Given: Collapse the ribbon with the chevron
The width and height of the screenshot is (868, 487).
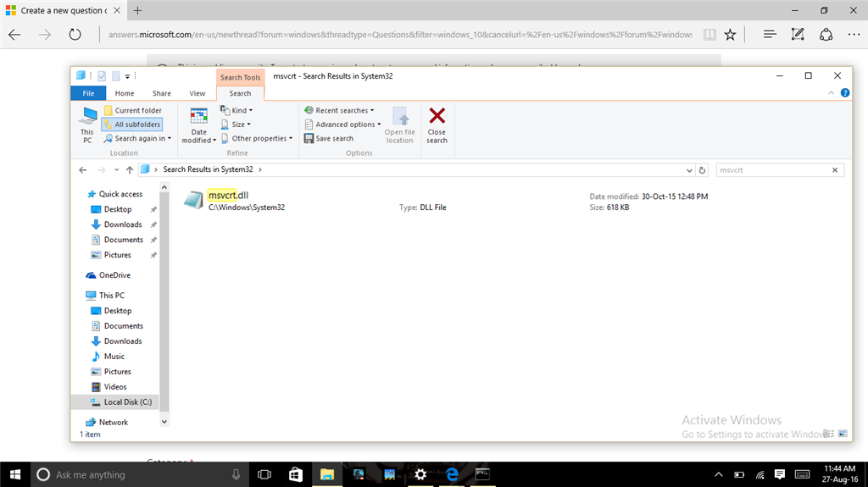Looking at the screenshot, I should [x=831, y=93].
